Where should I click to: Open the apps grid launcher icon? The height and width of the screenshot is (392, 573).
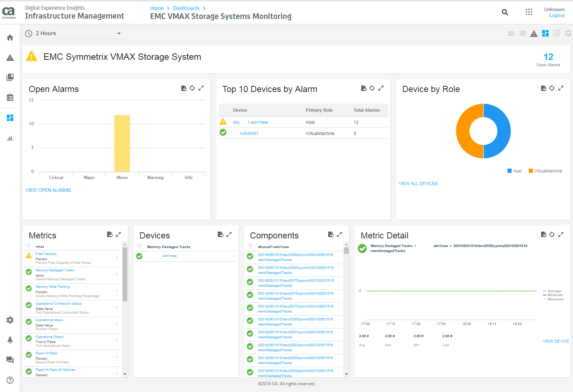[529, 12]
